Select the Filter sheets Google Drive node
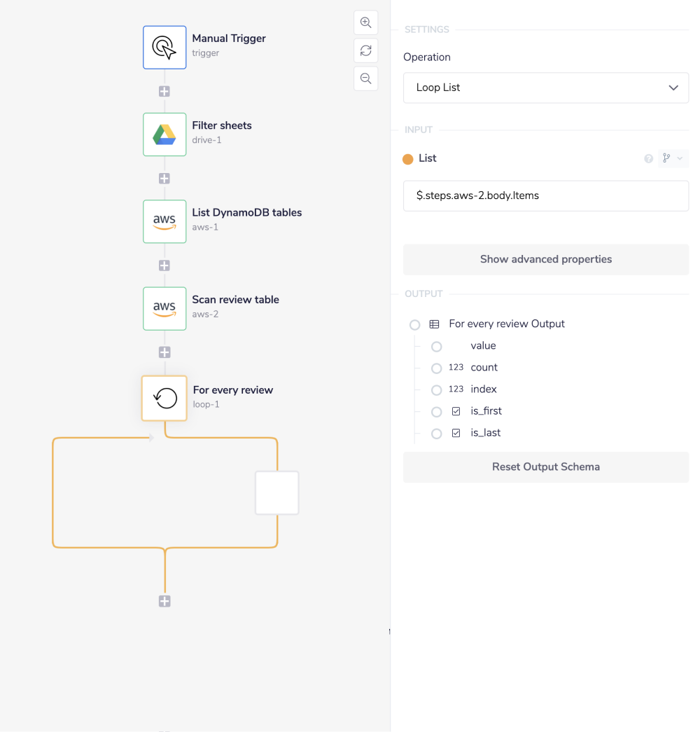 [164, 134]
